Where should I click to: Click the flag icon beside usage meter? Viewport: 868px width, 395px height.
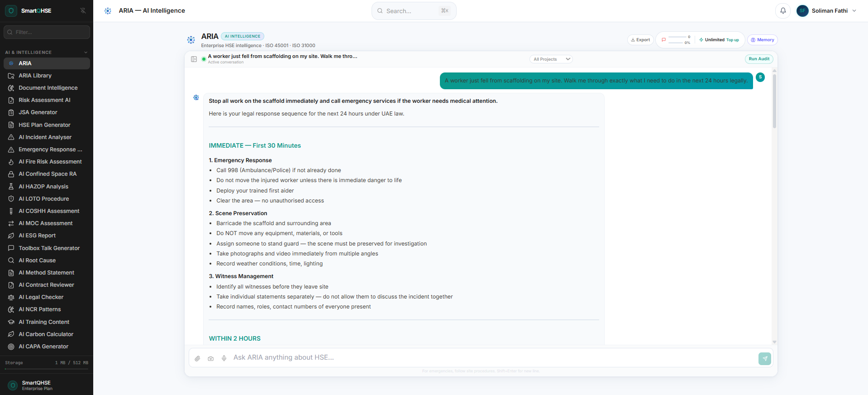663,40
